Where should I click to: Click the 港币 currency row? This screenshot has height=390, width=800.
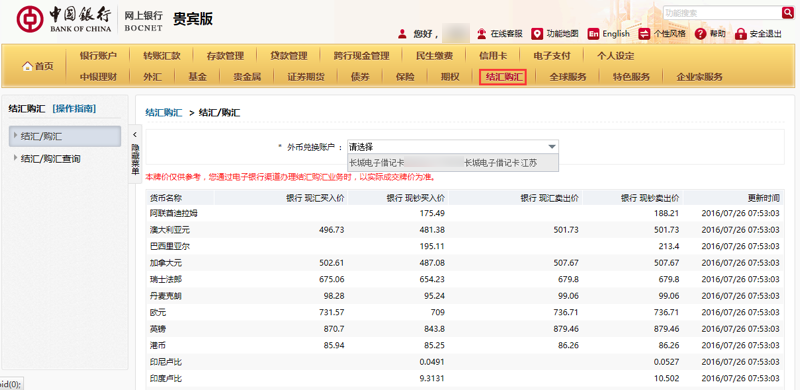(465, 345)
